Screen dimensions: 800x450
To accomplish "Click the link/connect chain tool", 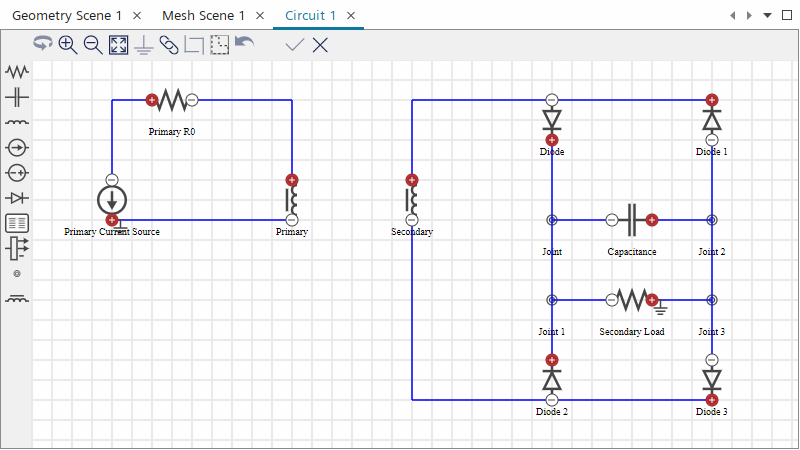I will point(169,44).
